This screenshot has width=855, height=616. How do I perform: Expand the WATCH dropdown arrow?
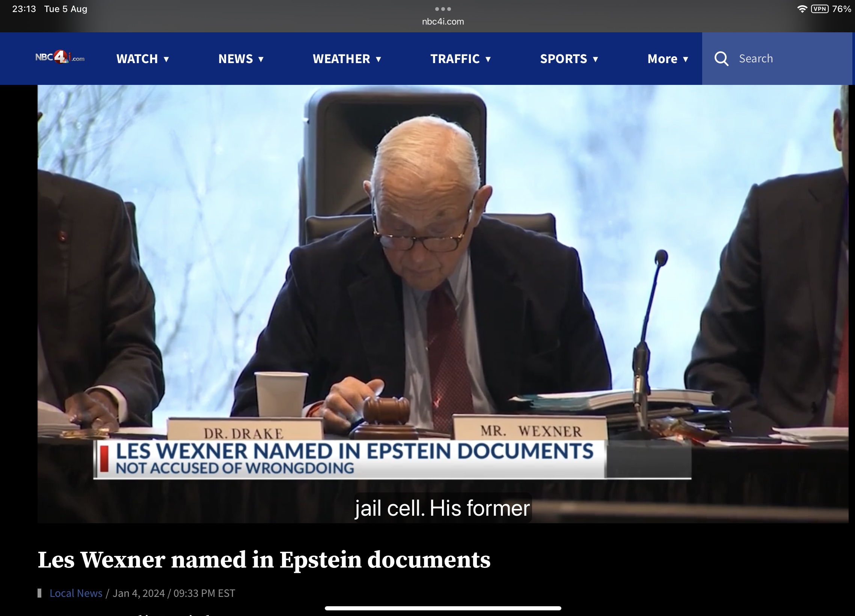[166, 59]
